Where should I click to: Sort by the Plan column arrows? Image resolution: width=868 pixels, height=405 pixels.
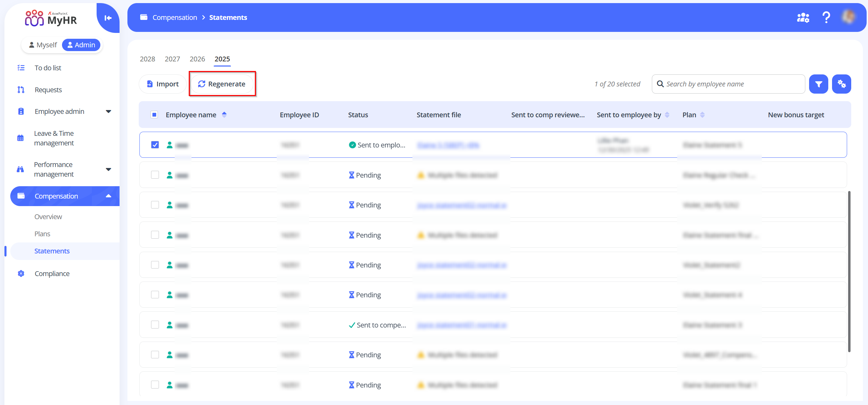coord(702,115)
